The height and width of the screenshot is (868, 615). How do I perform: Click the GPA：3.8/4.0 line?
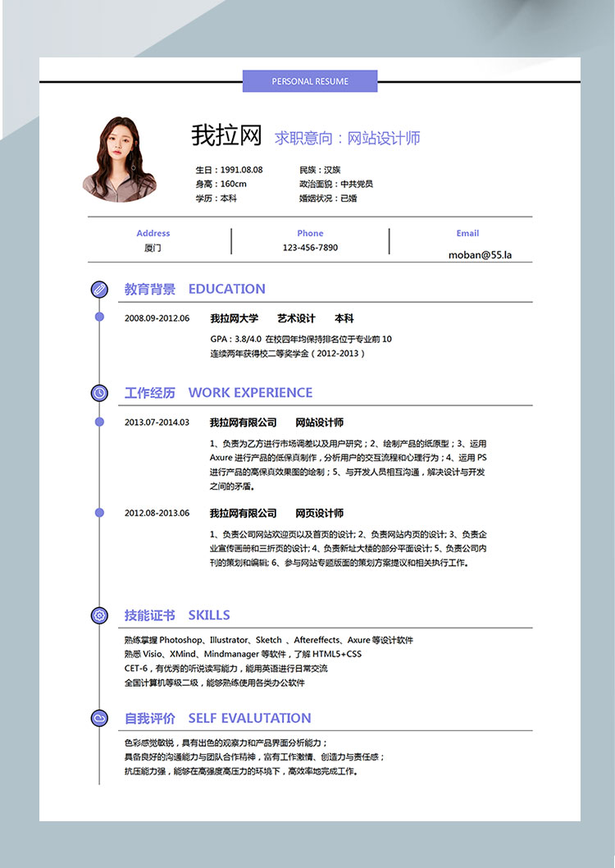click(301, 339)
